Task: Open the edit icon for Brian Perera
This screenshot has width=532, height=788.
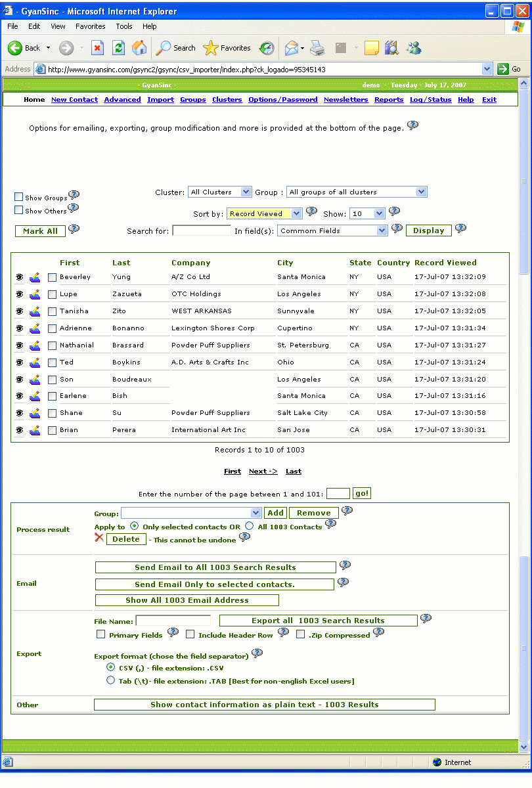Action: coord(35,430)
